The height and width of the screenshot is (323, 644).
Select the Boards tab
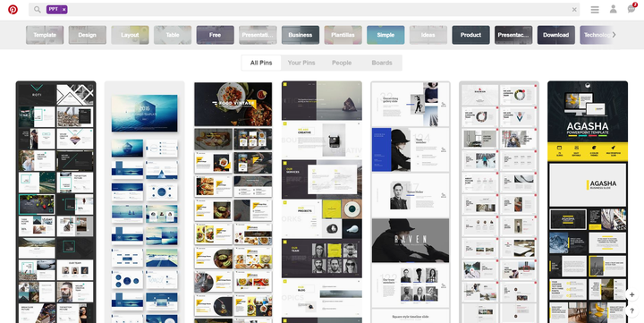(382, 63)
